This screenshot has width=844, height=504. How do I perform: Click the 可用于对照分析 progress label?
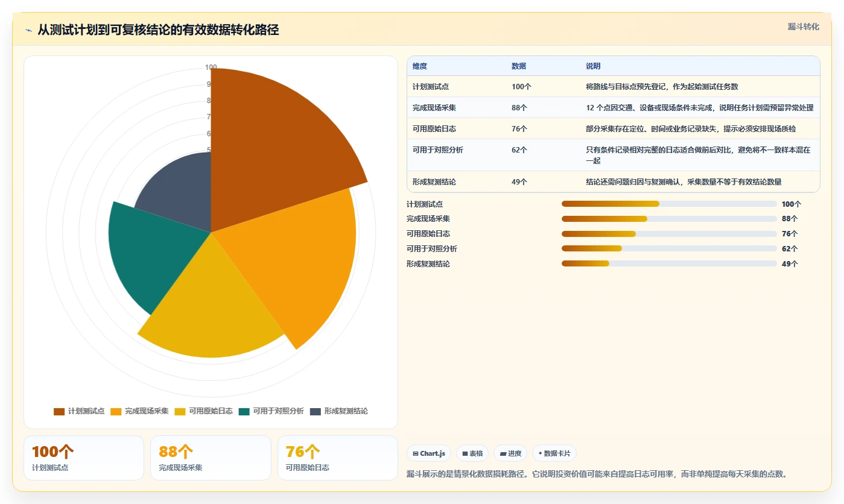coord(432,248)
